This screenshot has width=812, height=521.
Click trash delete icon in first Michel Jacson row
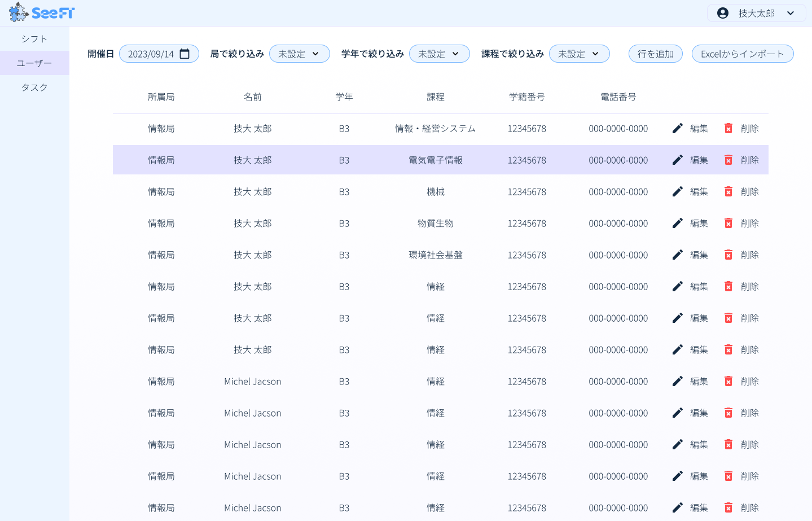click(x=728, y=382)
